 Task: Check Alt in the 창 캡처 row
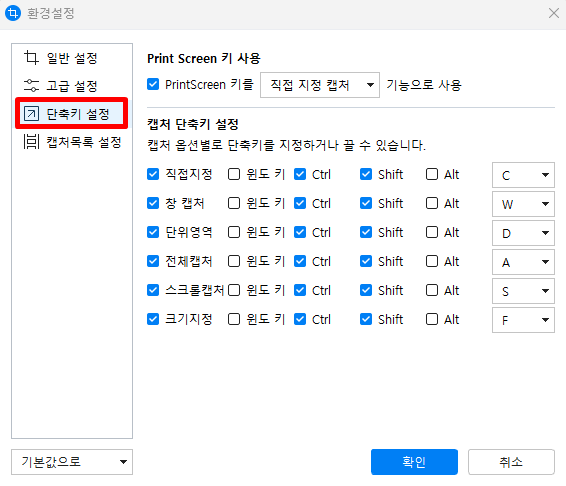click(432, 203)
